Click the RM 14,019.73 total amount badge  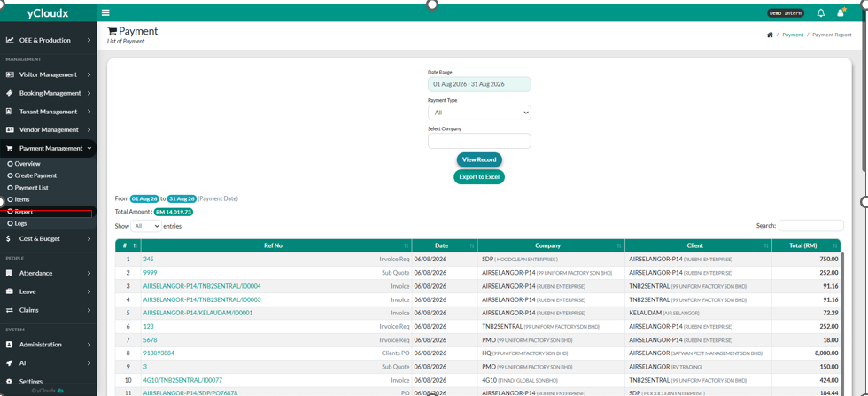click(x=174, y=212)
